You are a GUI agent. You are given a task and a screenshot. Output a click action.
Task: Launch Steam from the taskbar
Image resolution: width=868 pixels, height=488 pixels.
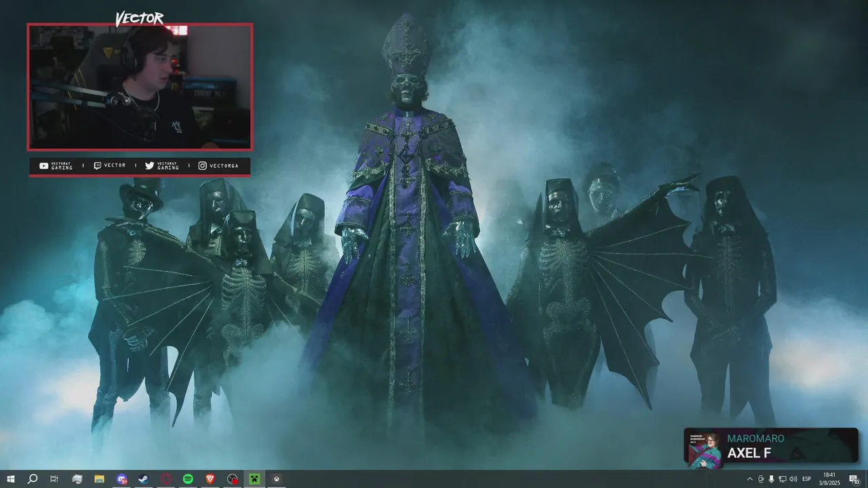click(144, 479)
